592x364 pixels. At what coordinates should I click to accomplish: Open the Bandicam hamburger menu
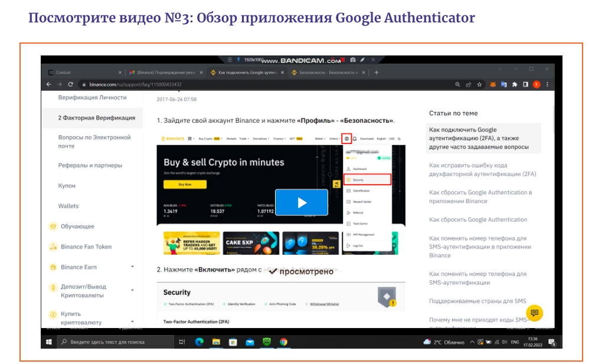230,60
